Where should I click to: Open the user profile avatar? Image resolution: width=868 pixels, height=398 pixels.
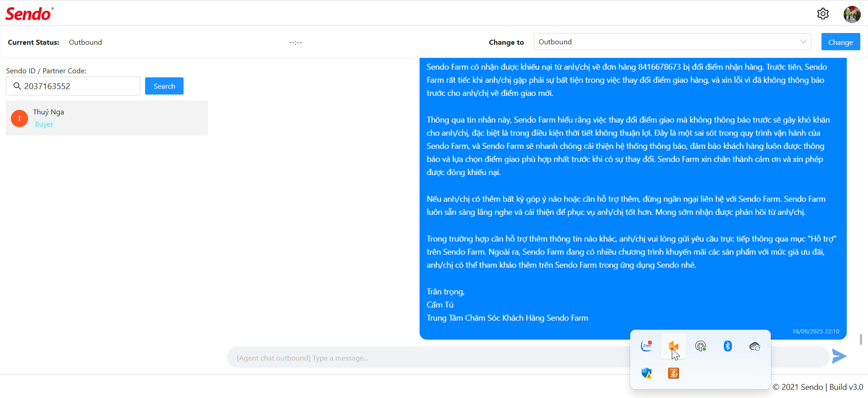pyautogui.click(x=852, y=14)
